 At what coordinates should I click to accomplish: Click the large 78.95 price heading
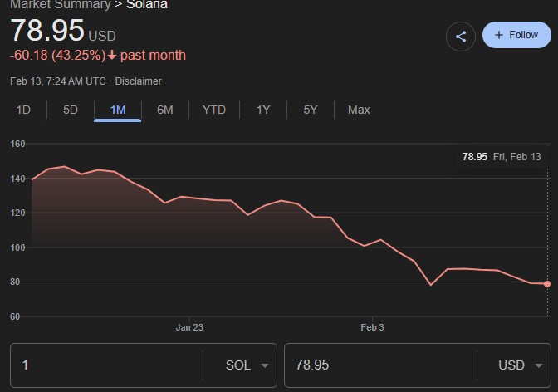[x=47, y=30]
